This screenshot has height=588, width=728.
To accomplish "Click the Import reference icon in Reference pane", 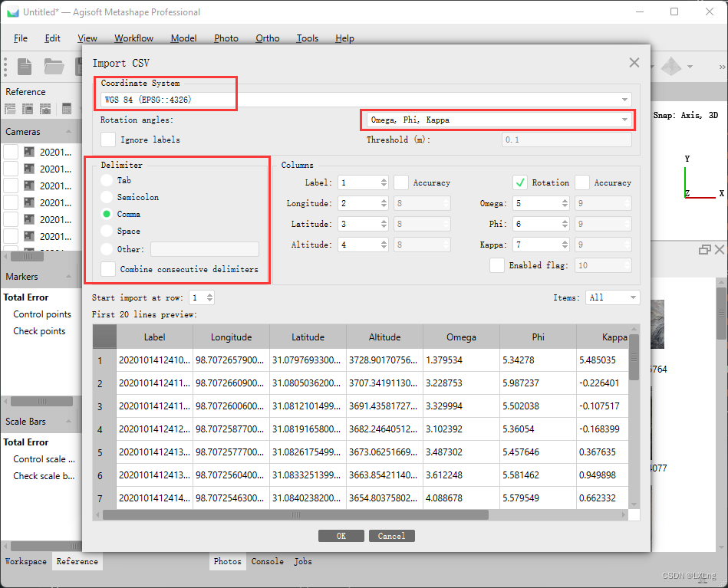I will click(10, 109).
